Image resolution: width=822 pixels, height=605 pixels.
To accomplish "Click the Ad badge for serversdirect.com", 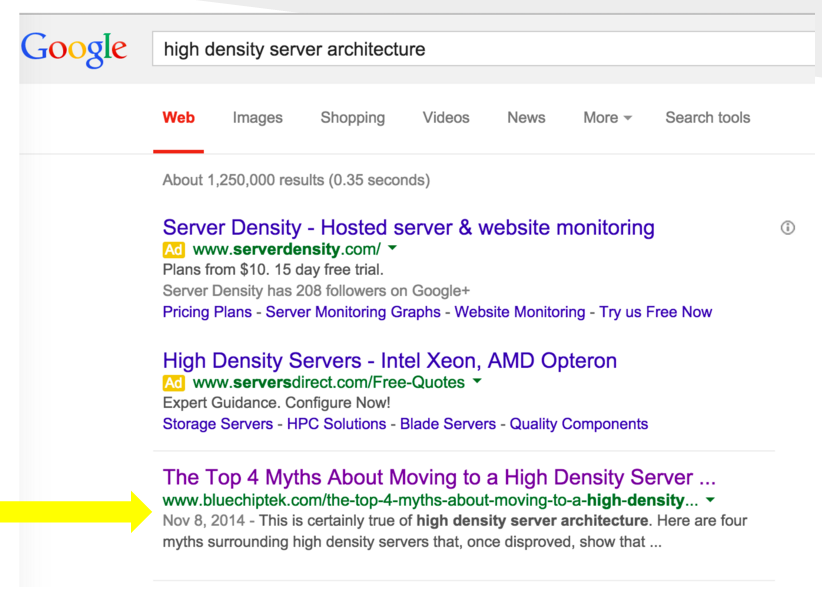I will (x=174, y=383).
